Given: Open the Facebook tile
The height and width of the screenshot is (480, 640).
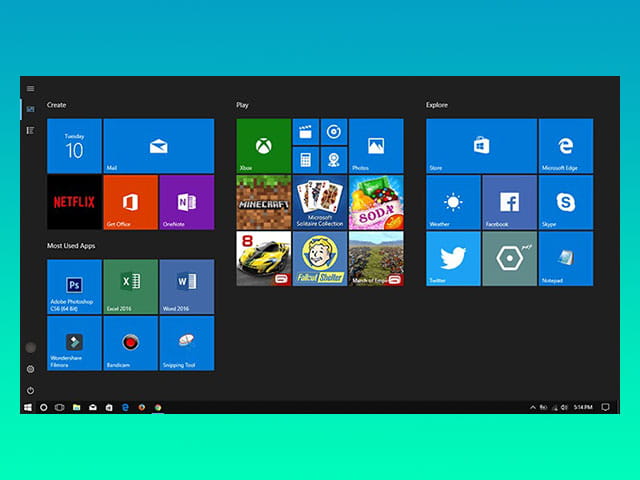Looking at the screenshot, I should 510,202.
